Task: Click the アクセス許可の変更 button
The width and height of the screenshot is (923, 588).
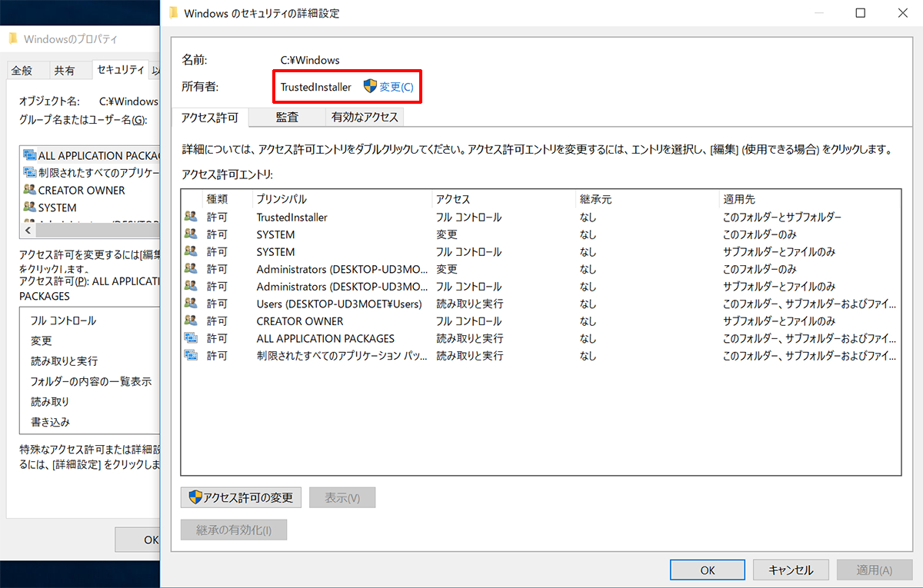Action: point(242,497)
